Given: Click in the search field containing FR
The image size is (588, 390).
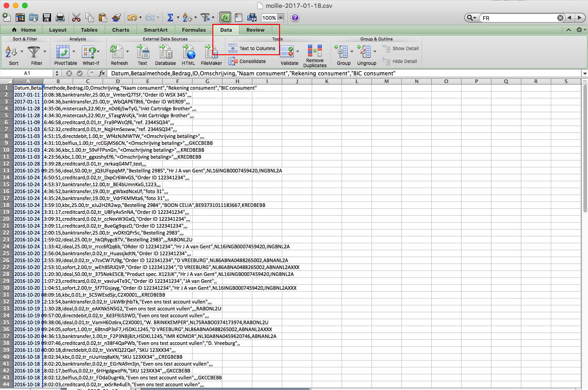Looking at the screenshot, I should pos(519,18).
